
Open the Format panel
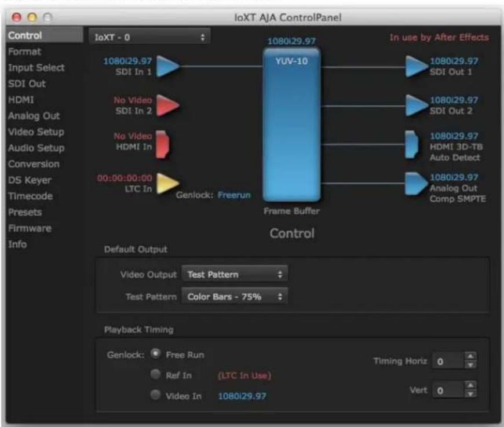coord(24,52)
